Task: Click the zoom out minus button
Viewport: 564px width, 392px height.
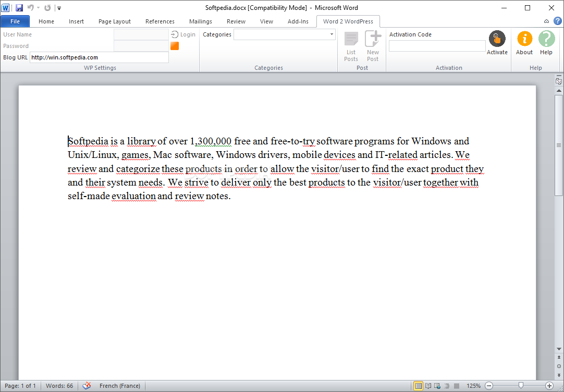Action: coord(489,386)
